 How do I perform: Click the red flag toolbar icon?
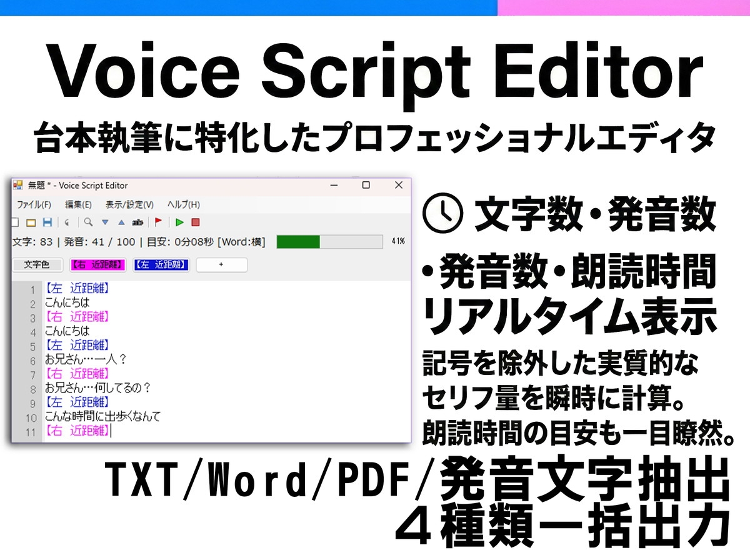pyautogui.click(x=158, y=222)
